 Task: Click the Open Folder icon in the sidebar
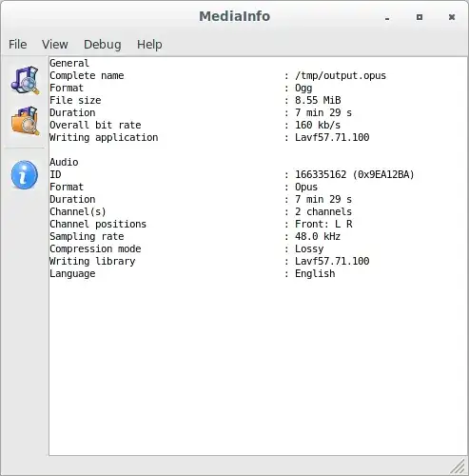25,121
